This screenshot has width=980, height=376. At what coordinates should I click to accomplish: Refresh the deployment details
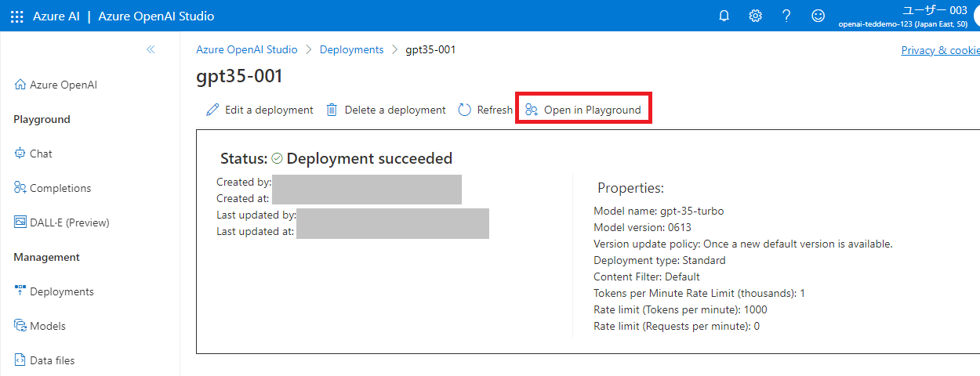pos(485,110)
